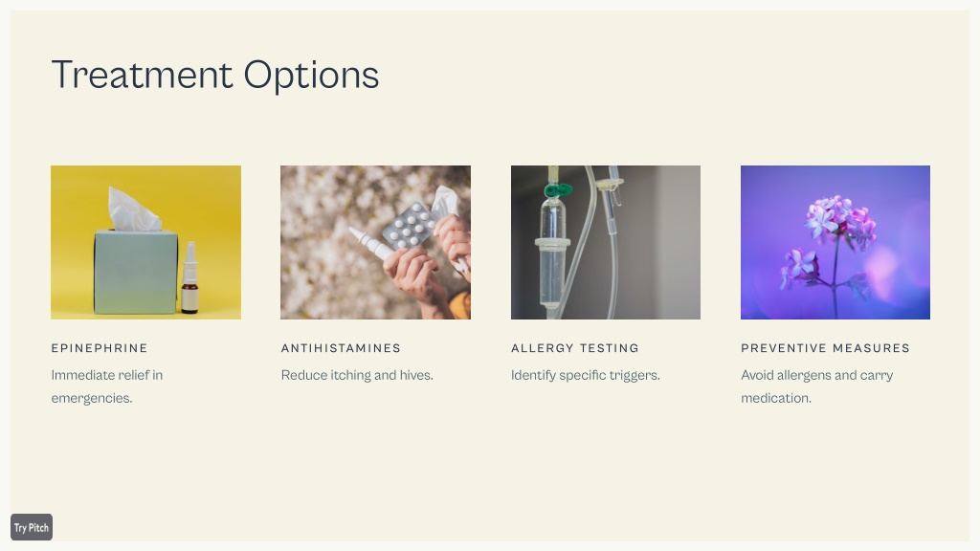This screenshot has height=551, width=980.
Task: Click the nasal spray bottle in the yellow image
Action: point(190,278)
